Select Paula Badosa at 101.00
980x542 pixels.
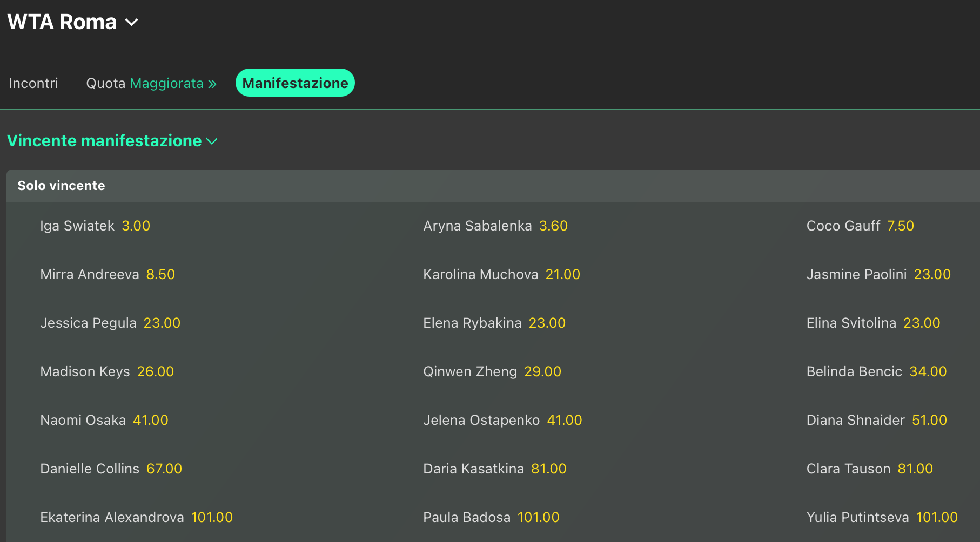tap(538, 517)
